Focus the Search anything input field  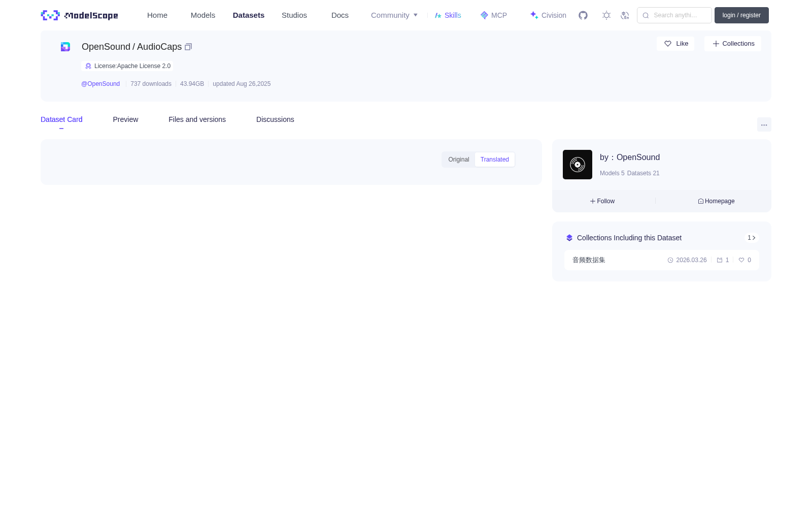tap(674, 15)
